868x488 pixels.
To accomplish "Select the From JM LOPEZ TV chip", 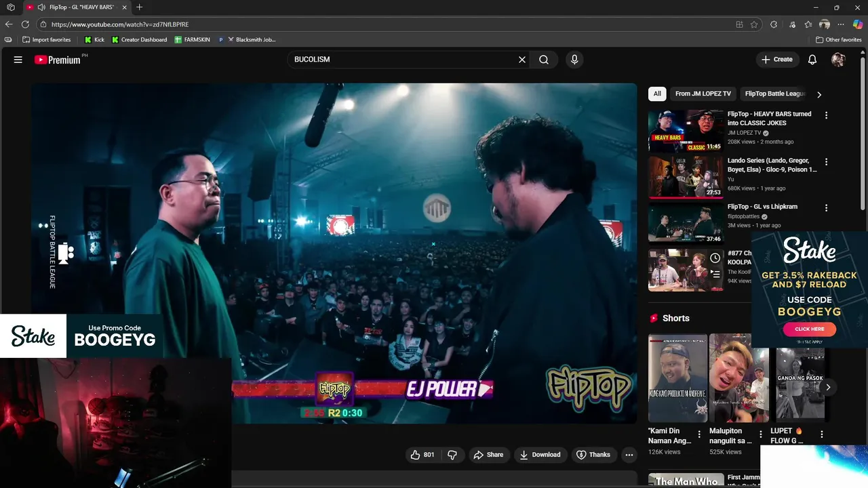I will coord(703,94).
